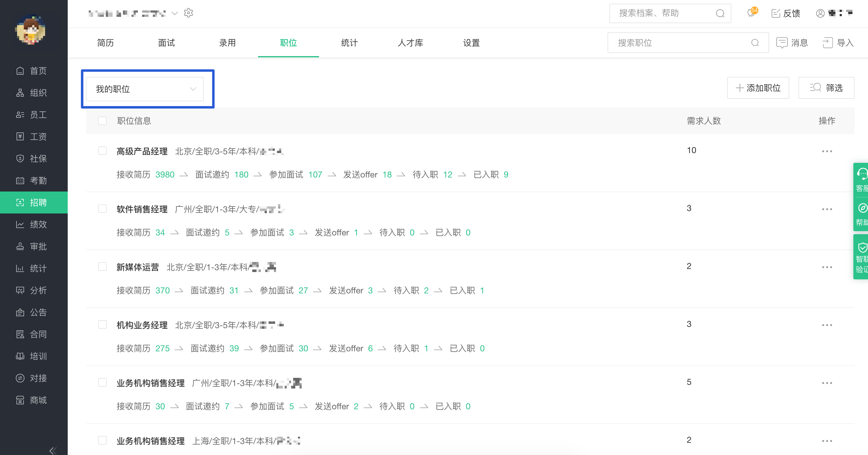Click the user account avatar icon
Screen dimensions: 868x455
820,13
